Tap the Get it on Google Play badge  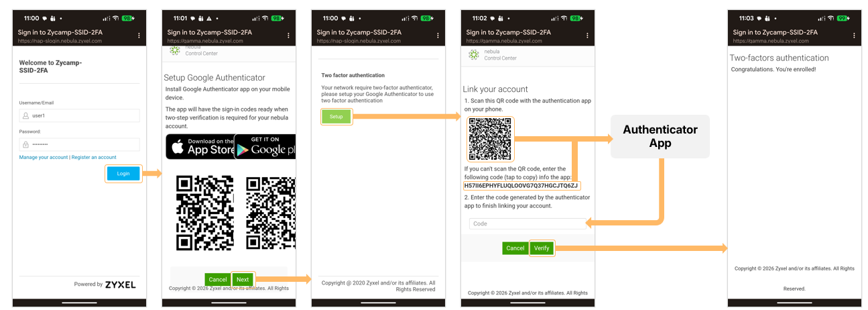pyautogui.click(x=265, y=146)
